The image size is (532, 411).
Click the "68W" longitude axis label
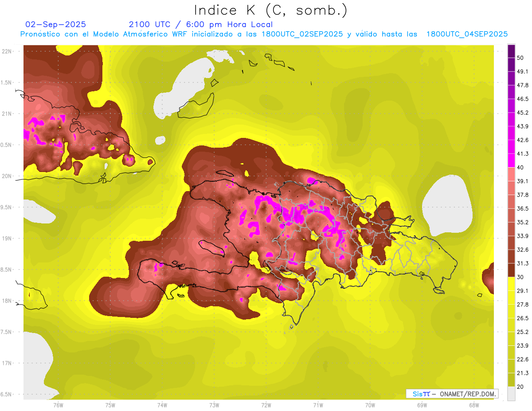[x=474, y=405]
